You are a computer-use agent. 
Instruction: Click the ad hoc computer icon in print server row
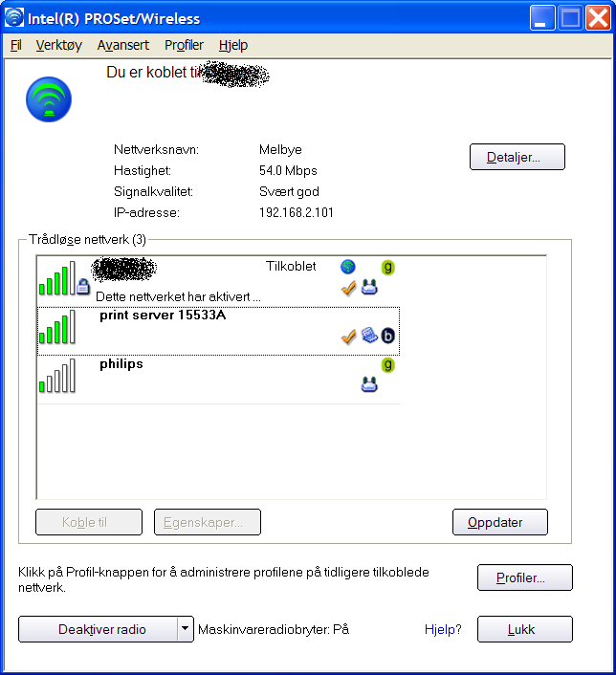(369, 335)
